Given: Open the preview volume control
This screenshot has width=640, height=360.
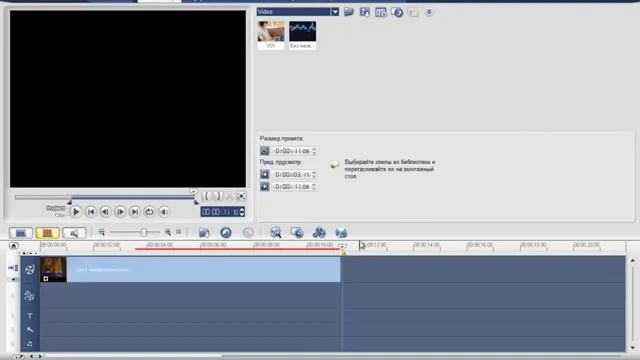Looking at the screenshot, I should point(164,211).
